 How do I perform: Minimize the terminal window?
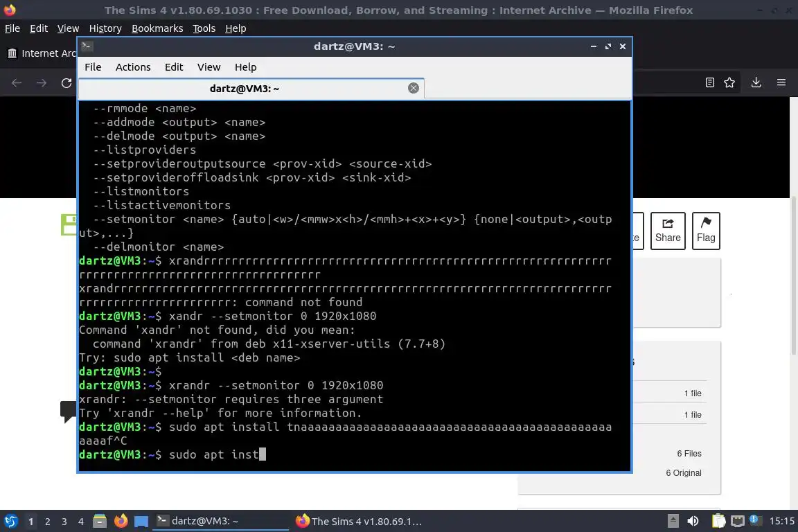pos(594,46)
